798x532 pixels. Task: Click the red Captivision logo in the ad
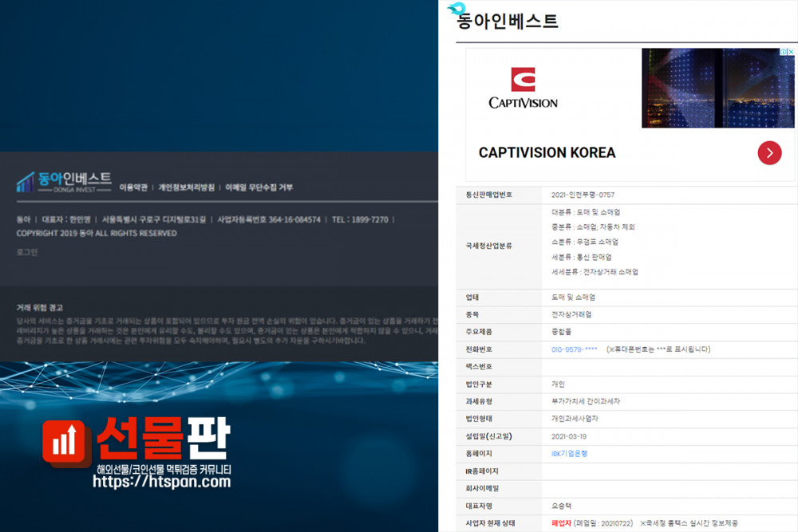tap(523, 80)
